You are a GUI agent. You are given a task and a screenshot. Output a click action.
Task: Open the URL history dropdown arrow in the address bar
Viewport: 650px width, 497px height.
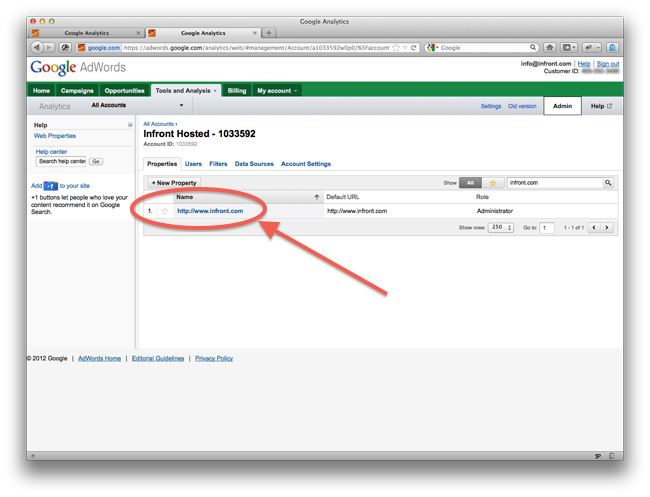coord(405,48)
